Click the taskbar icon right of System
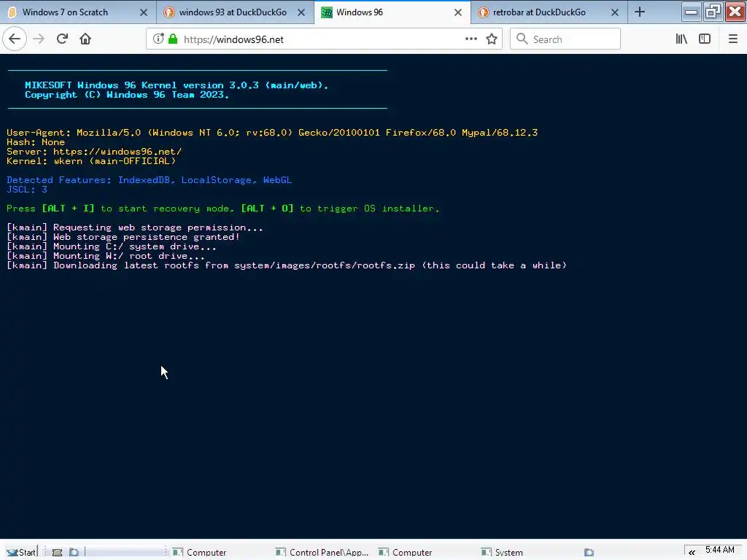Viewport: 747px width, 560px height. [x=589, y=553]
